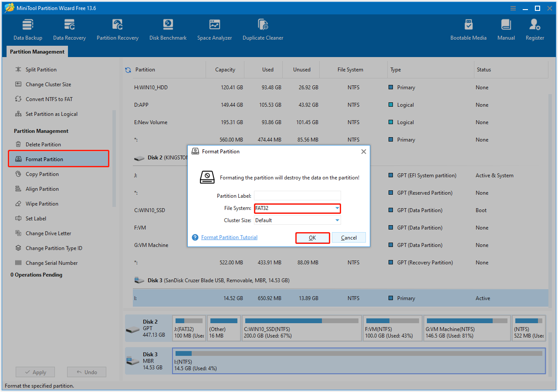Open Duplicate Cleaner
Screen dimensions: 558x392
(x=263, y=30)
